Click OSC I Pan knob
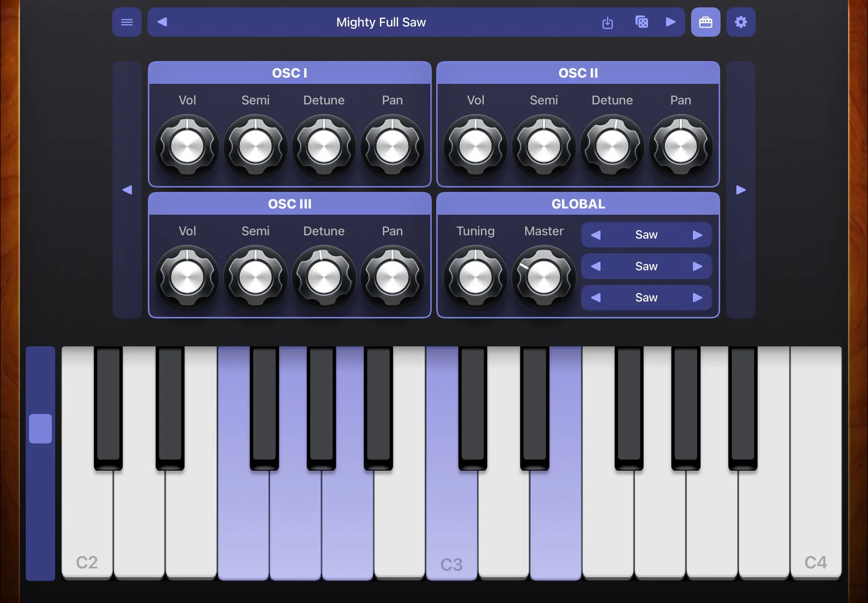 coord(392,147)
